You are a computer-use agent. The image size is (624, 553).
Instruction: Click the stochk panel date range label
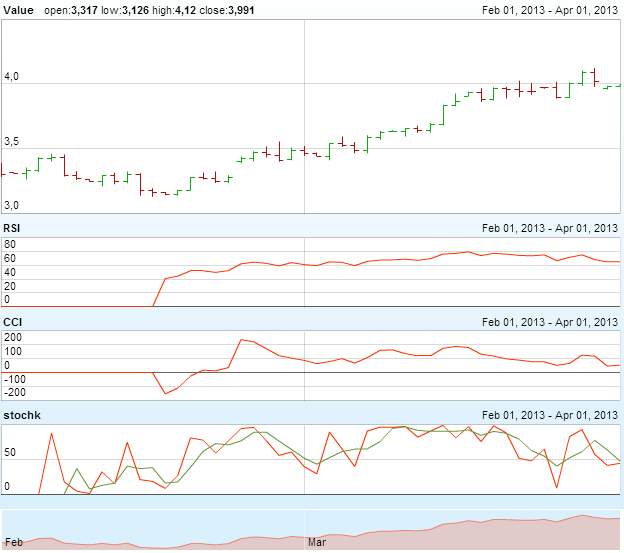coord(550,415)
